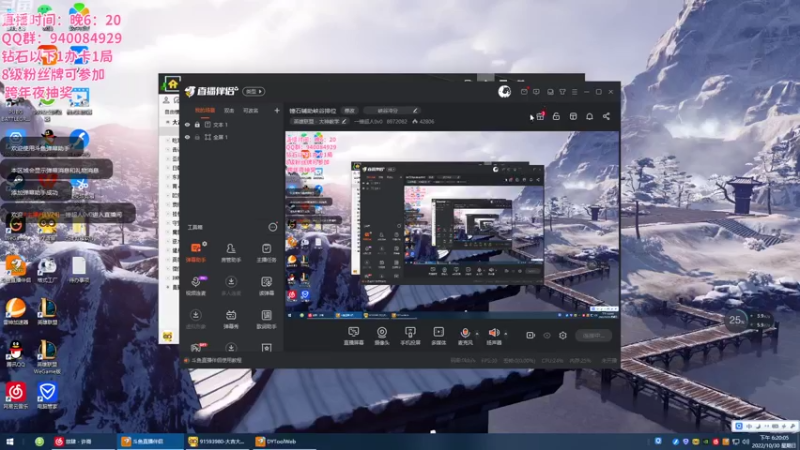Add the 摄像头 camera source
Image resolution: width=800 pixels, height=450 pixels.
(382, 336)
